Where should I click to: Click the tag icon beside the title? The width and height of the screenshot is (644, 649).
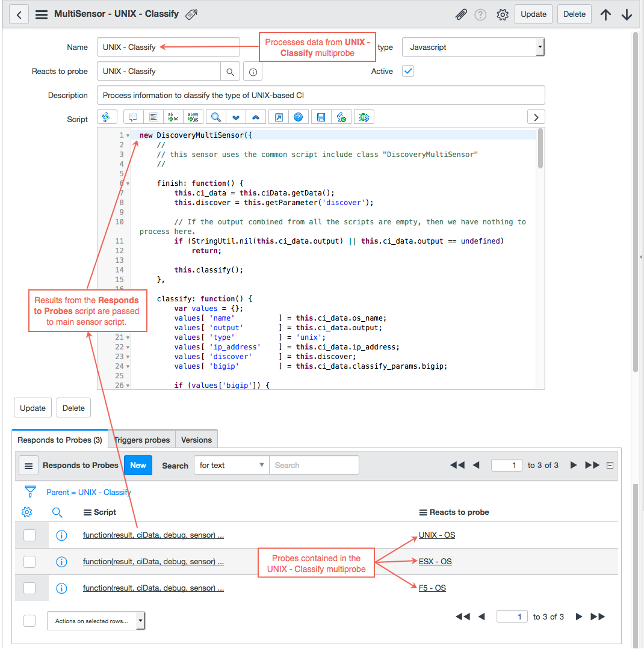point(191,14)
